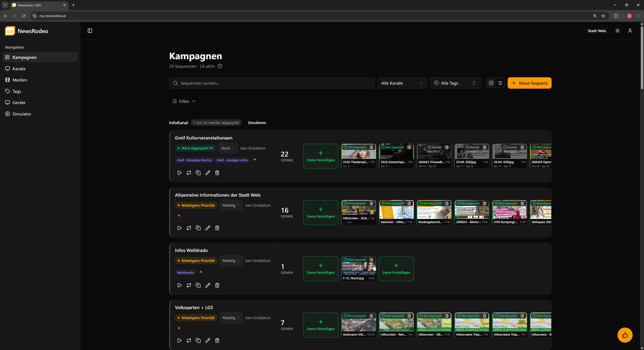This screenshot has width=644, height=350.
Task: Switch to list view layout
Action: coord(500,83)
